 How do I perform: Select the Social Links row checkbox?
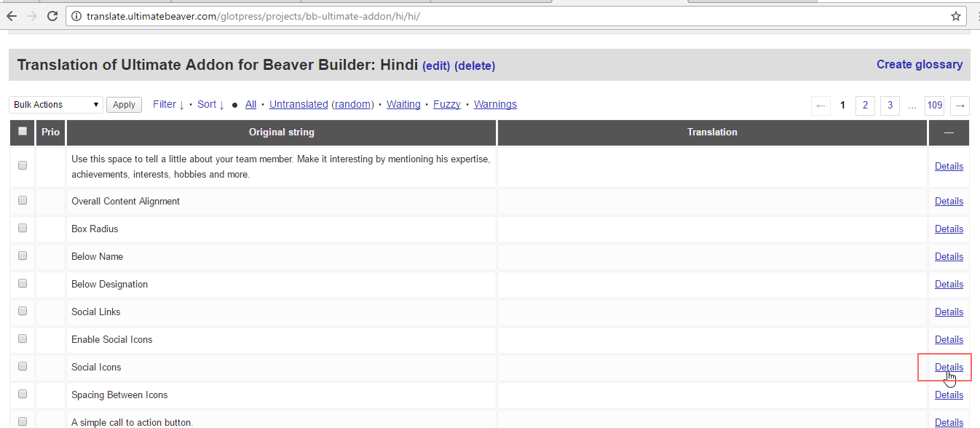point(23,311)
